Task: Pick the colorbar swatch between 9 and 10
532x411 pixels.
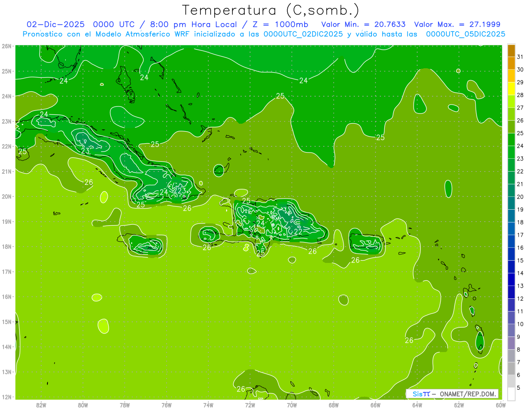Action: (x=511, y=330)
